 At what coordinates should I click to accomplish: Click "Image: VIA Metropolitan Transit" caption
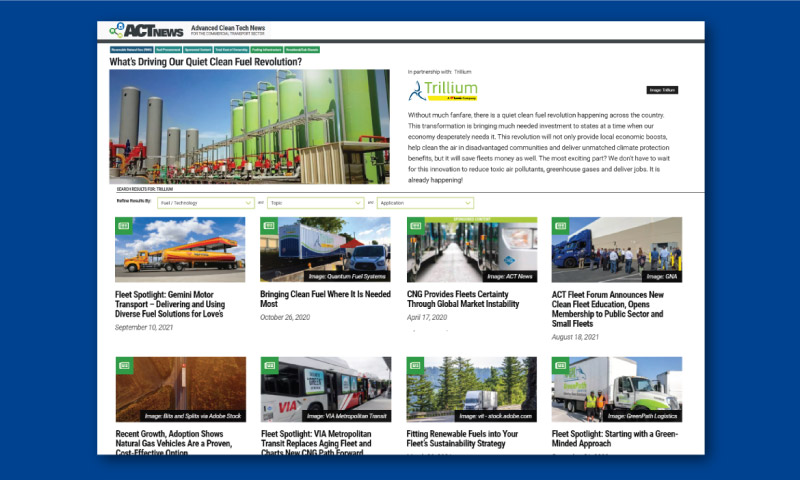[x=347, y=416]
